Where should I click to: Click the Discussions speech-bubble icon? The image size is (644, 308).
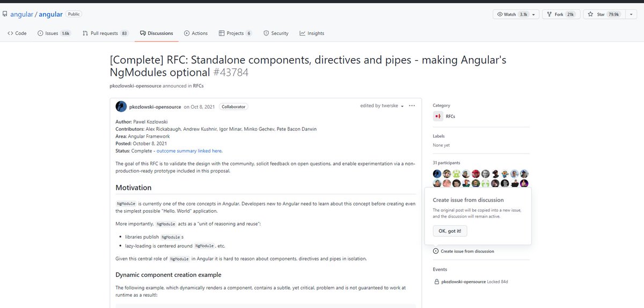pos(143,33)
